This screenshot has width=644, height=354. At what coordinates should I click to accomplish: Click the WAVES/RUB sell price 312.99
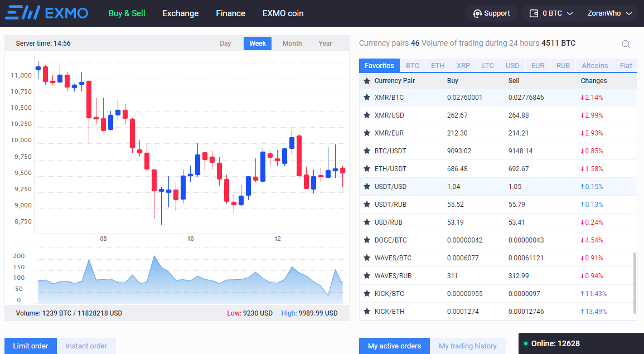519,275
